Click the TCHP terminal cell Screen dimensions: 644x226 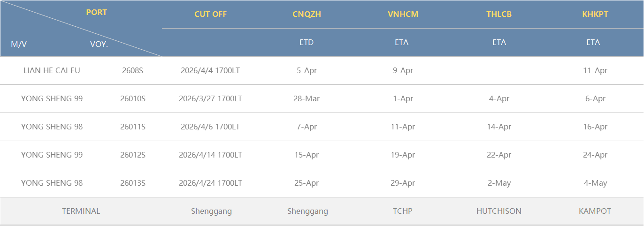click(x=403, y=211)
